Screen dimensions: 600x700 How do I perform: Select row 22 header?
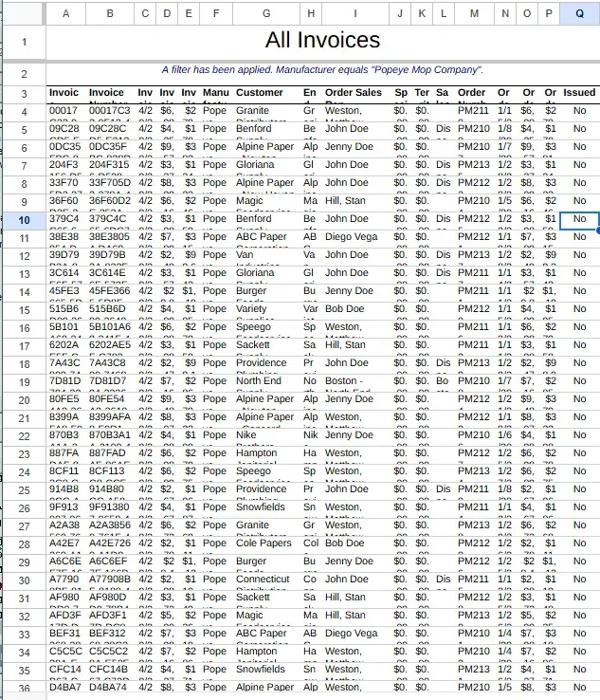point(24,436)
